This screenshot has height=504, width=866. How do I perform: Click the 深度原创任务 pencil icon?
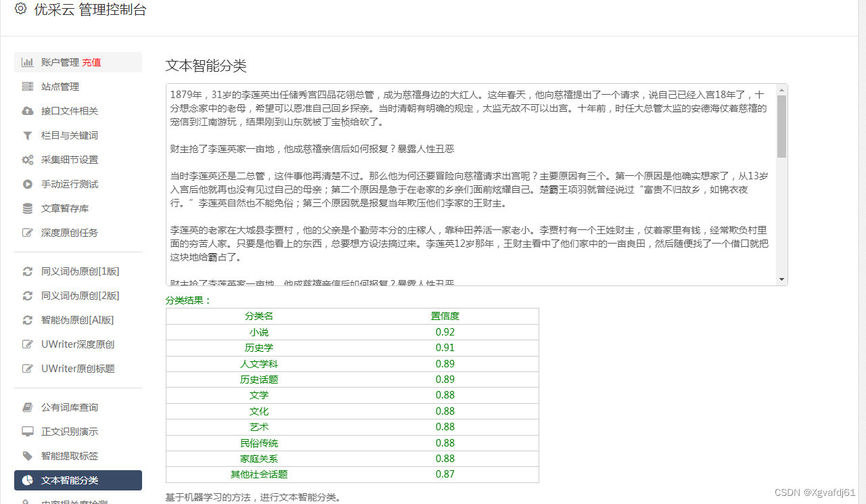pyautogui.click(x=27, y=233)
